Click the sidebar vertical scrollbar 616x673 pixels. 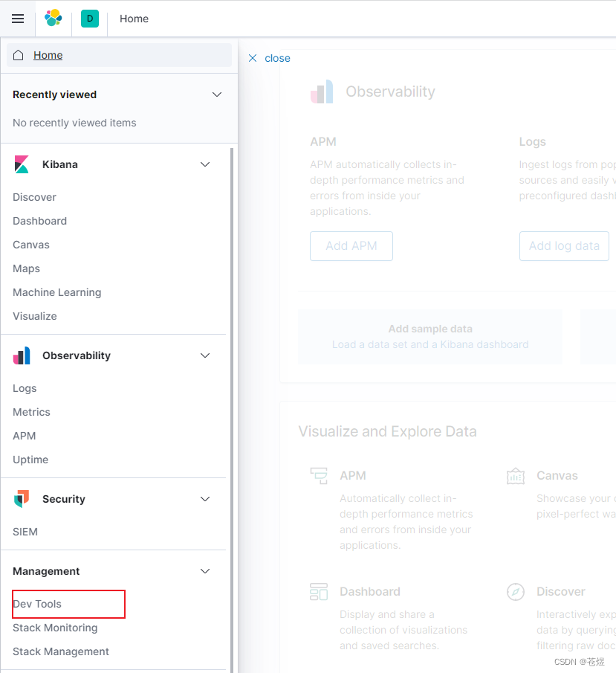click(x=232, y=410)
